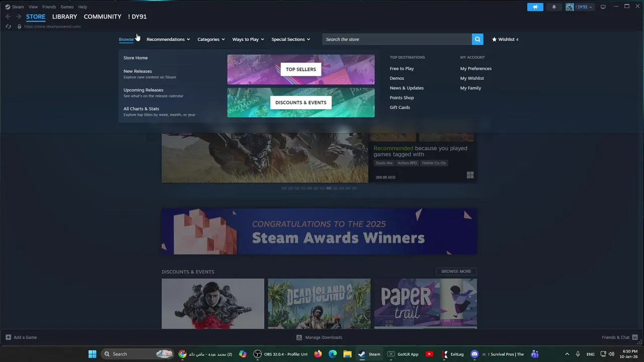Open Points Shop link
The image size is (644, 362).
(402, 98)
